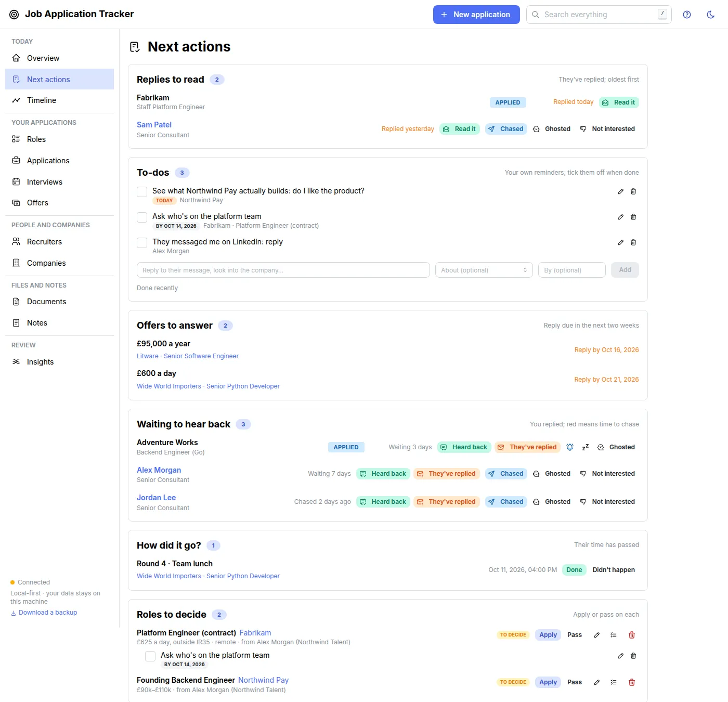
Task: Focus the Search everything field
Action: 599,15
